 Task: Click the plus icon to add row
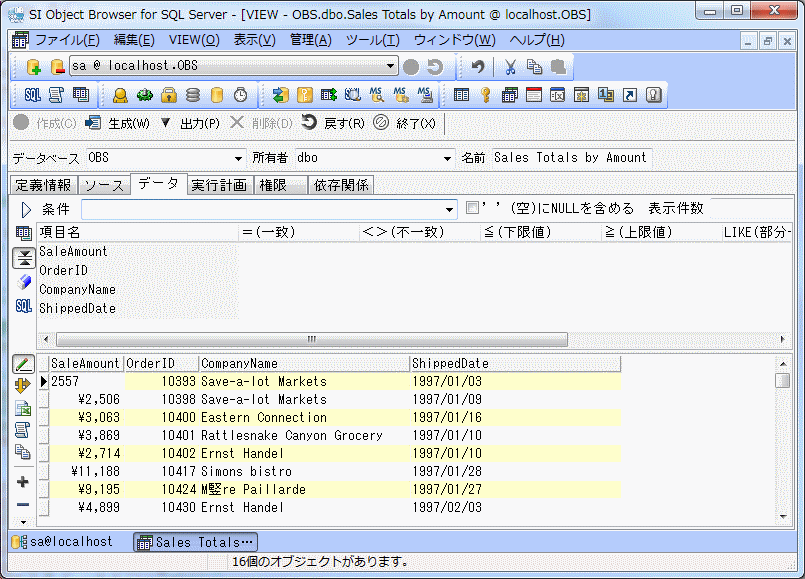tap(23, 482)
